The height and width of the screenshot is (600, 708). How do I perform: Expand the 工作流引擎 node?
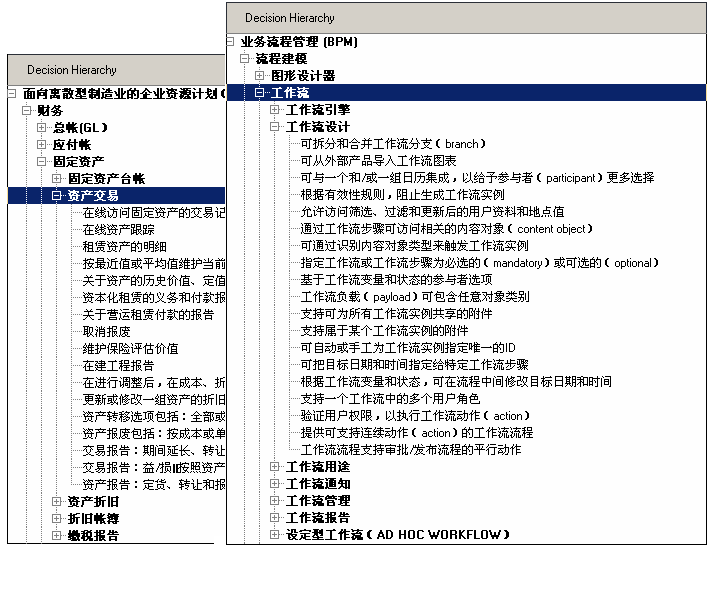(275, 109)
